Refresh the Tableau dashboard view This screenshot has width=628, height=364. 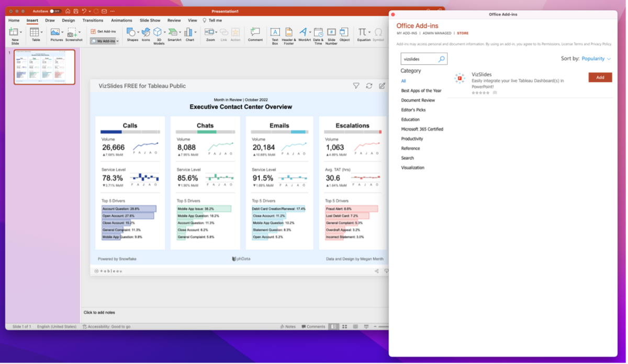(x=370, y=86)
